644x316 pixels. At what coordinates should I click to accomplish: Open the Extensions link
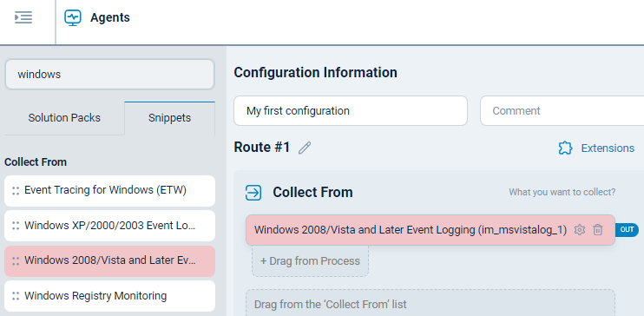(608, 148)
